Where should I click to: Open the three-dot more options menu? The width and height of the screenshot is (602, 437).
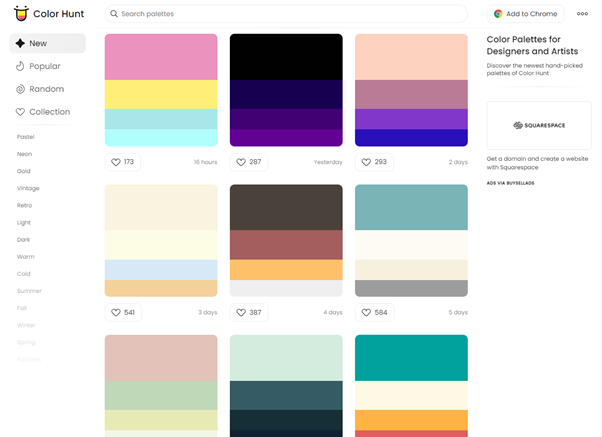(582, 14)
